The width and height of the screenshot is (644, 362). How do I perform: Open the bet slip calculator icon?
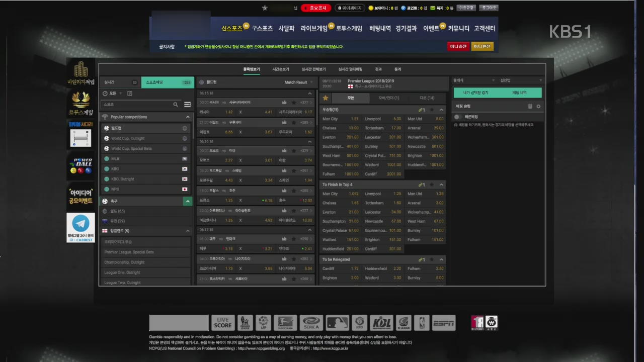530,107
